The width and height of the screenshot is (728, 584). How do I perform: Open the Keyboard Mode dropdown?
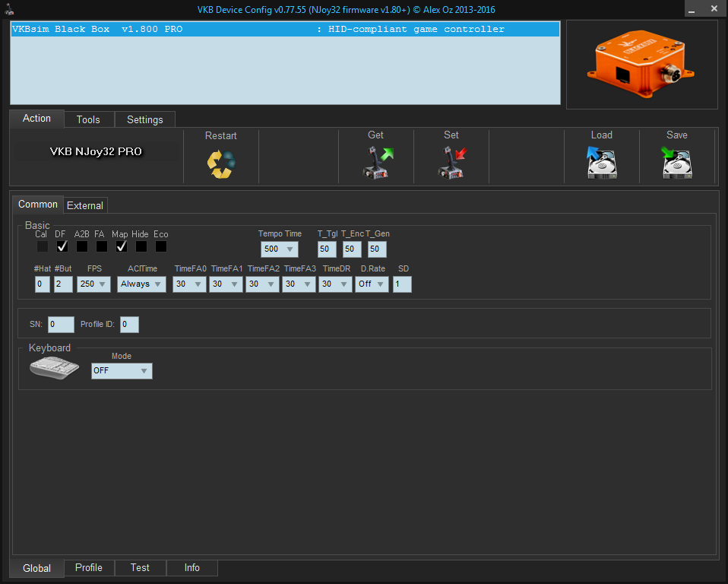[x=122, y=371]
